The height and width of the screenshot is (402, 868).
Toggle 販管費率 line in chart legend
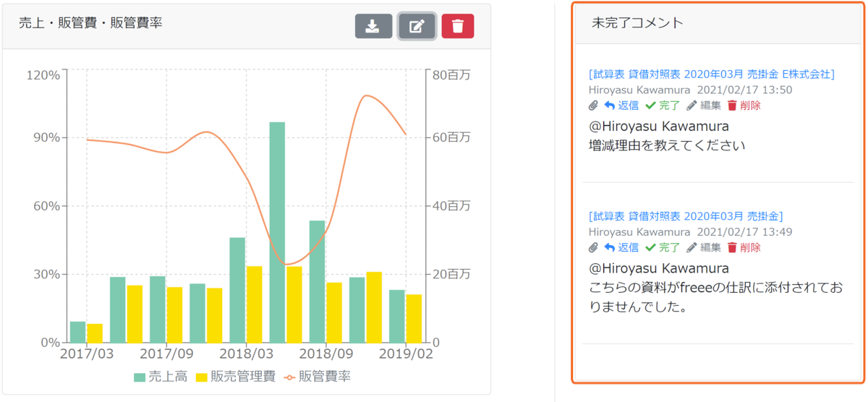pos(318,377)
